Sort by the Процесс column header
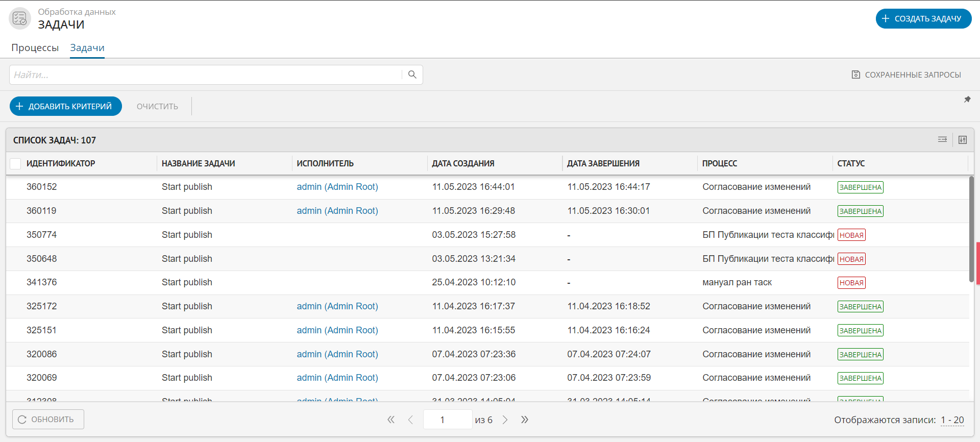980x442 pixels. tap(720, 163)
